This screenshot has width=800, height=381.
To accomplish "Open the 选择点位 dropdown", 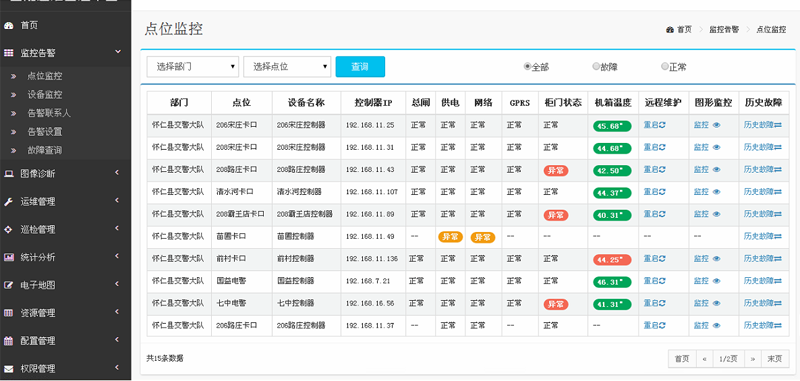I will pos(287,67).
